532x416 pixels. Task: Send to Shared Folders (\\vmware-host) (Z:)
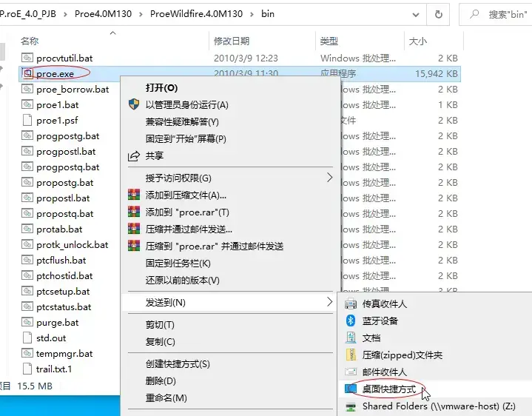435,406
